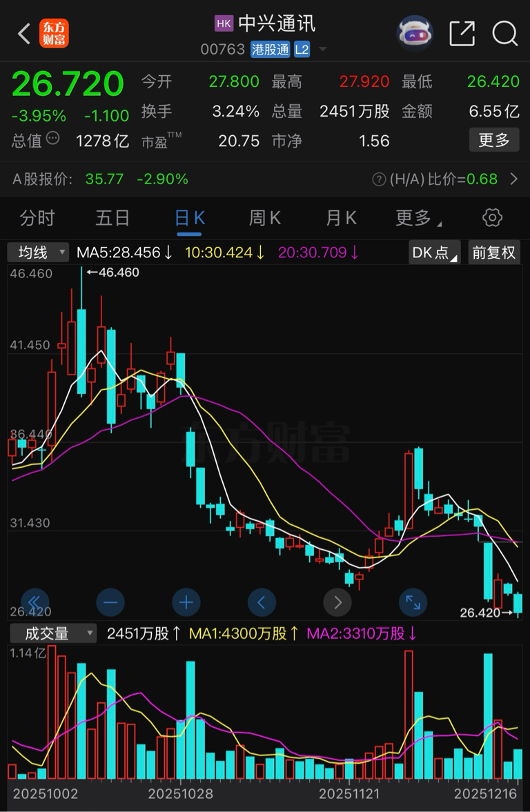Image resolution: width=530 pixels, height=812 pixels.
Task: Tap the 1.14亿 volume axis label
Action: click(28, 653)
